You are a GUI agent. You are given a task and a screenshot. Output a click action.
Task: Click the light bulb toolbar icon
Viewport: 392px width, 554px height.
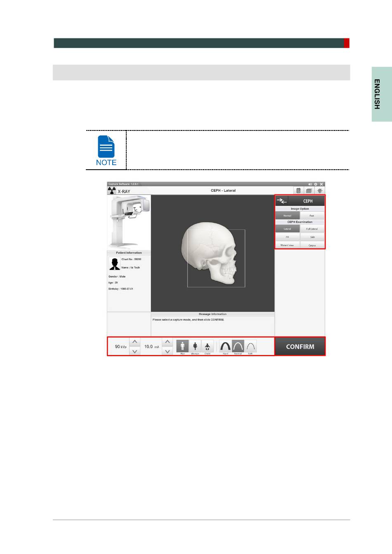pyautogui.click(x=320, y=191)
